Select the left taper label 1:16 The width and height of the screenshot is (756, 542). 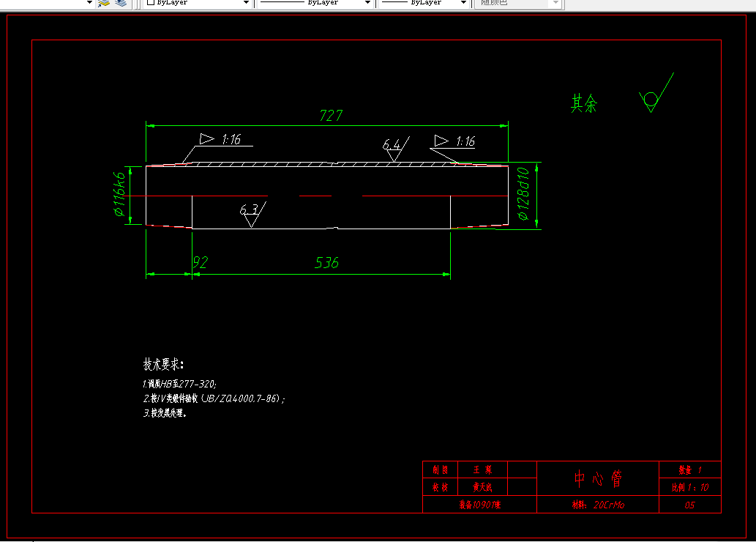pos(231,139)
